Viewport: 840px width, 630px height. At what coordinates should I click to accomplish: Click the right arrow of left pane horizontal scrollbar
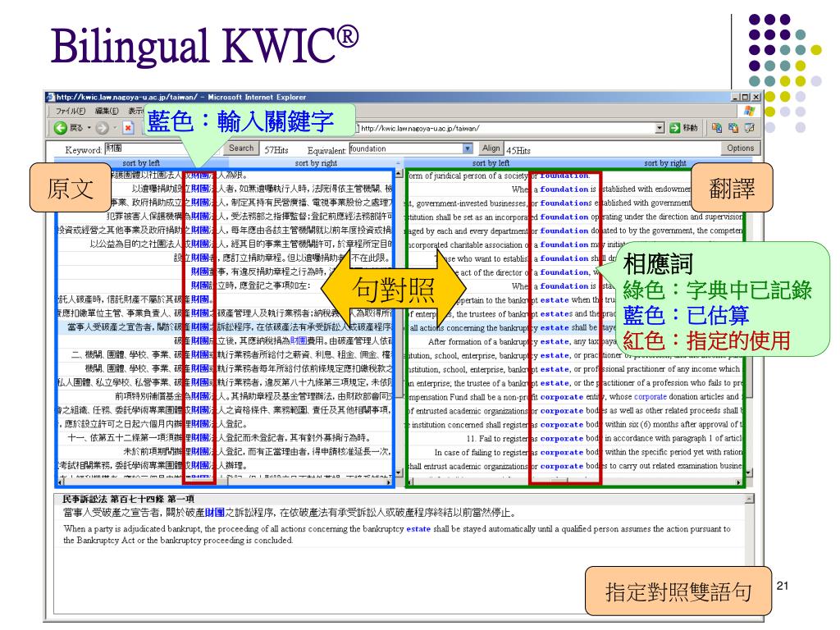click(x=389, y=482)
